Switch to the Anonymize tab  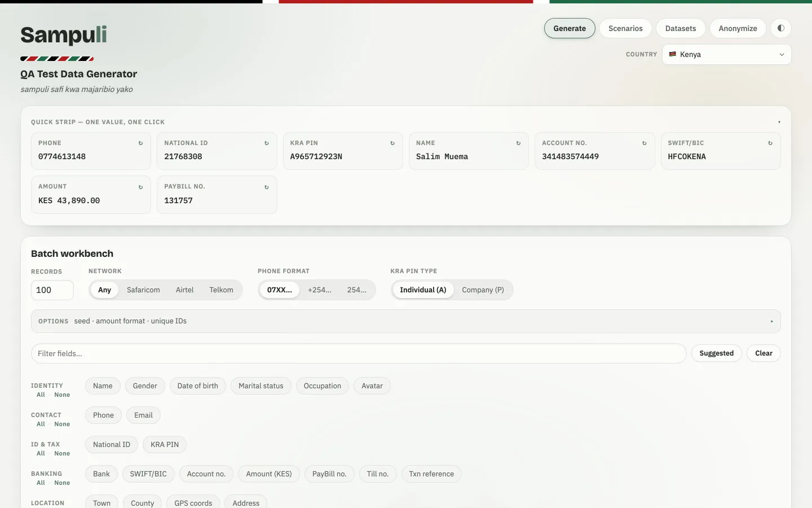(x=738, y=28)
